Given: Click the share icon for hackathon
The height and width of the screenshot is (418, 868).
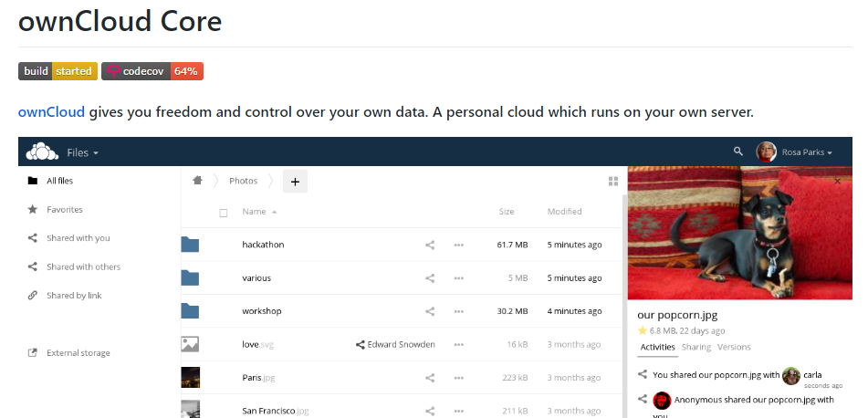Looking at the screenshot, I should (430, 245).
